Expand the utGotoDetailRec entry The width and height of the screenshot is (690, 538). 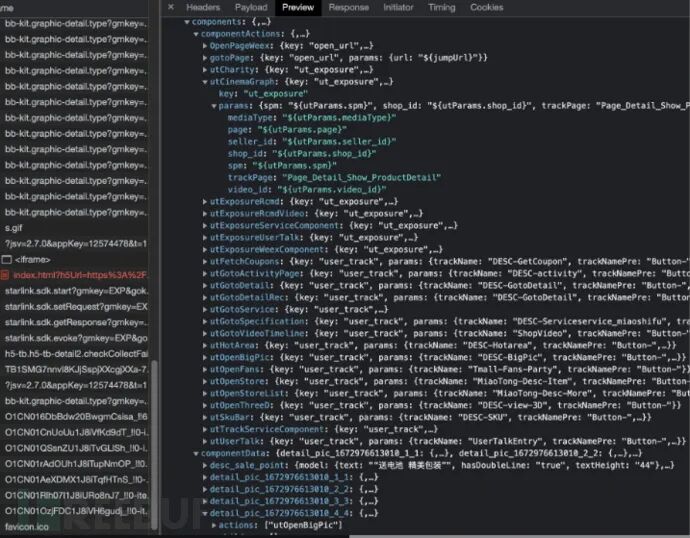point(205,297)
